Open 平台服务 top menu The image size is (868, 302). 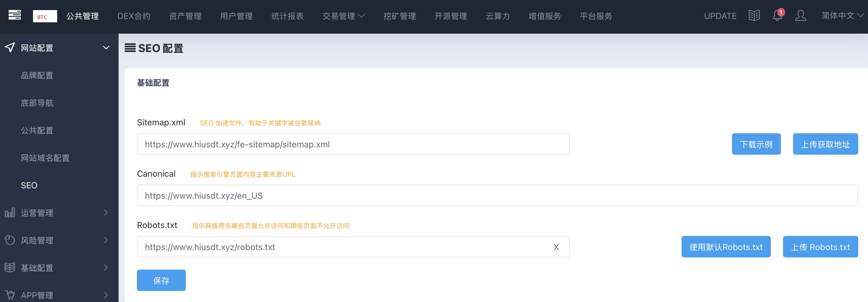[596, 16]
